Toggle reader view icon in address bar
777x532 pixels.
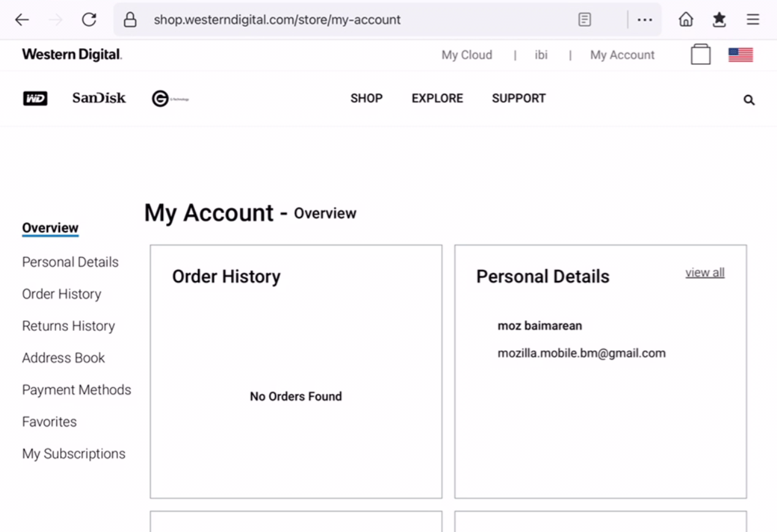click(x=585, y=20)
